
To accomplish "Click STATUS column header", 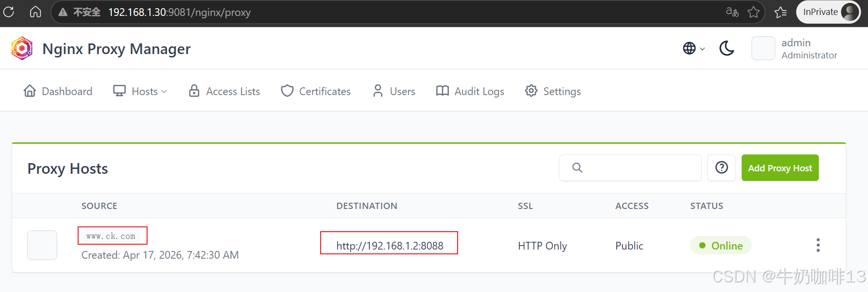I will [x=707, y=206].
